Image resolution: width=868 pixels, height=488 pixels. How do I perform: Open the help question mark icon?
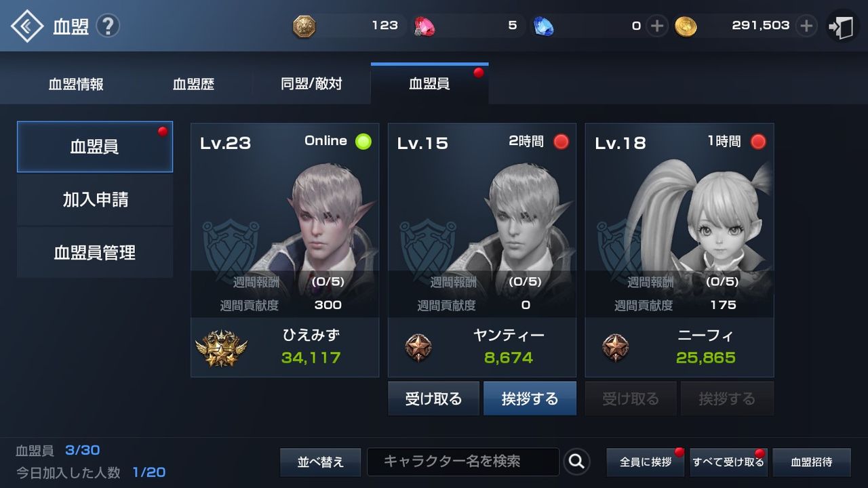point(108,26)
